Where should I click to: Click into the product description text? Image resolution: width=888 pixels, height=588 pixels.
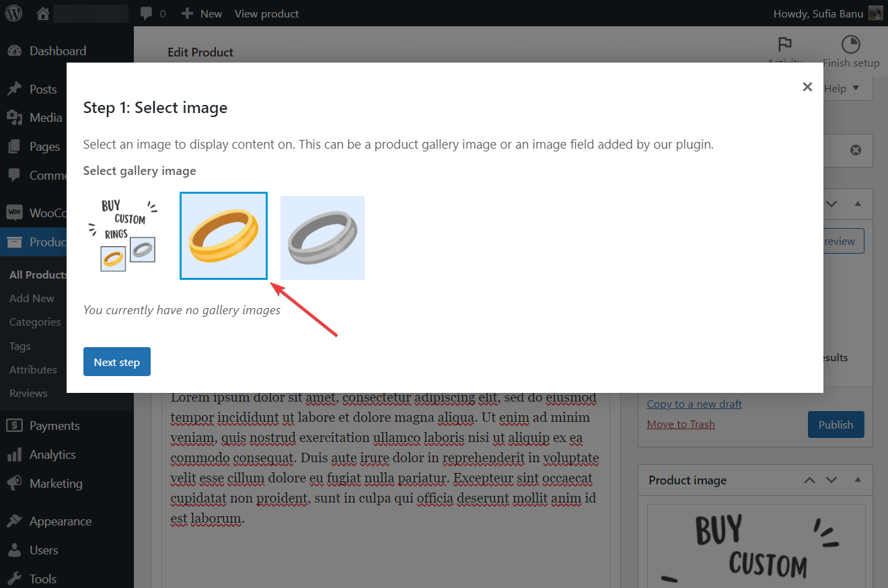coord(384,457)
